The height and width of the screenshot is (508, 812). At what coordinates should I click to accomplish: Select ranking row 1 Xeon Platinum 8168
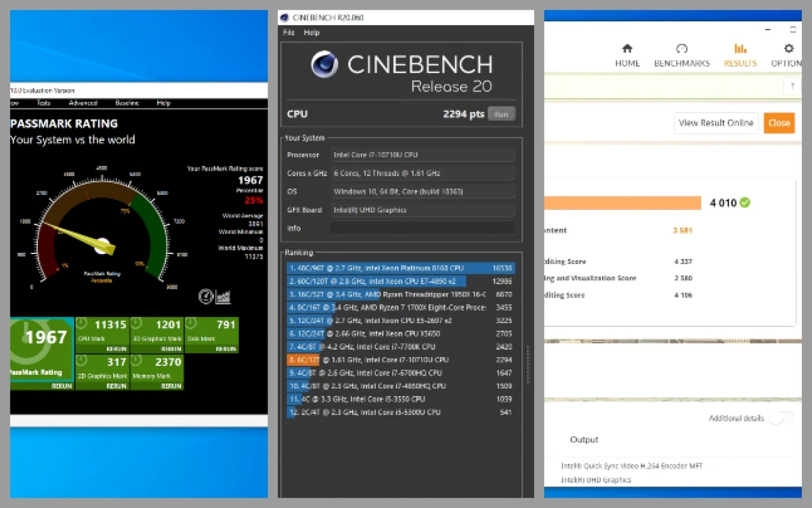coord(400,268)
